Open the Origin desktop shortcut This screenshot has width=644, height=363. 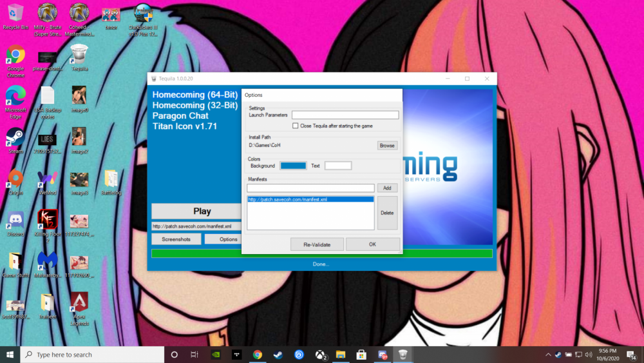[x=15, y=179]
